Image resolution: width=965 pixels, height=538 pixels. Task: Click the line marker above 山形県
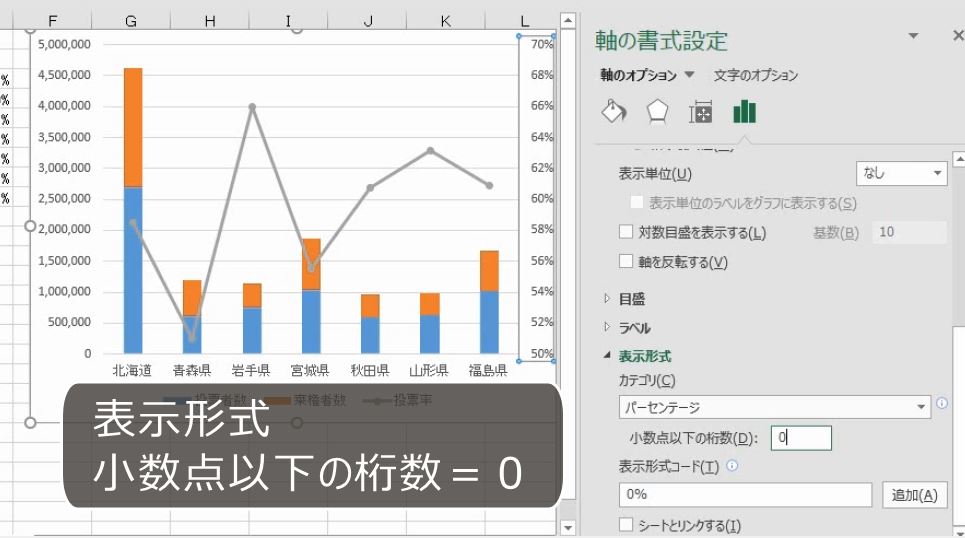[x=430, y=151]
